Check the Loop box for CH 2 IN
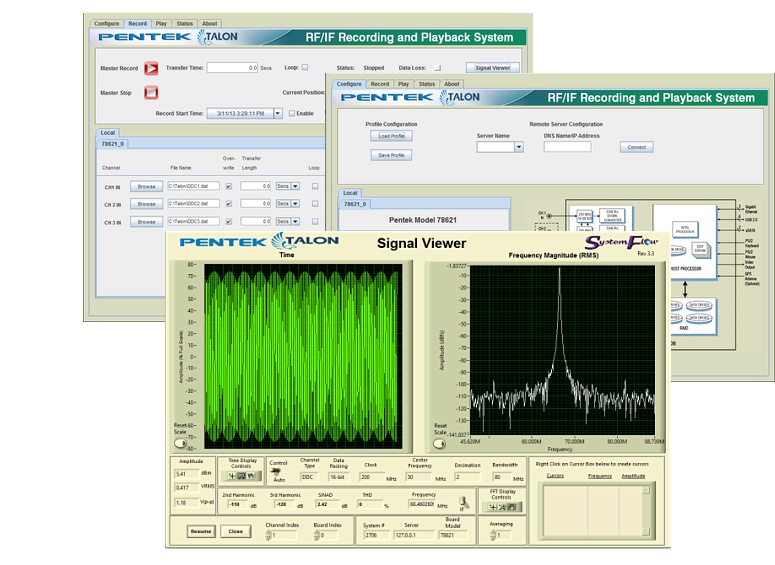The width and height of the screenshot is (775, 565). click(315, 204)
